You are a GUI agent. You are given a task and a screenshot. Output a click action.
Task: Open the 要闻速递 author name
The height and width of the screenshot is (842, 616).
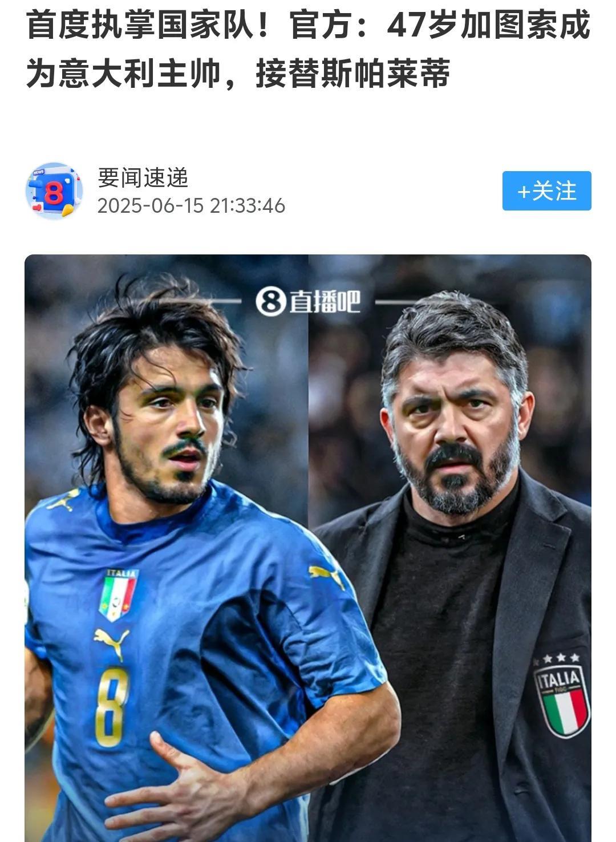click(x=143, y=177)
